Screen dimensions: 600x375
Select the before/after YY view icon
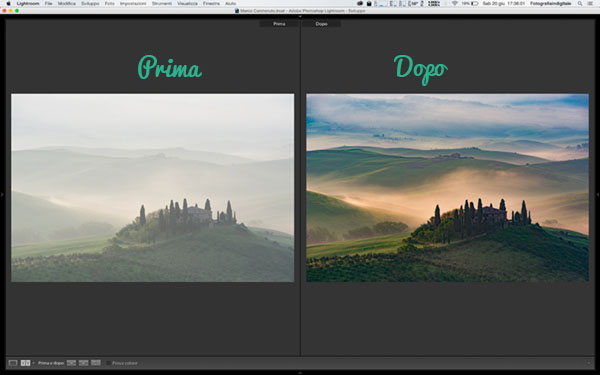pyautogui.click(x=25, y=363)
